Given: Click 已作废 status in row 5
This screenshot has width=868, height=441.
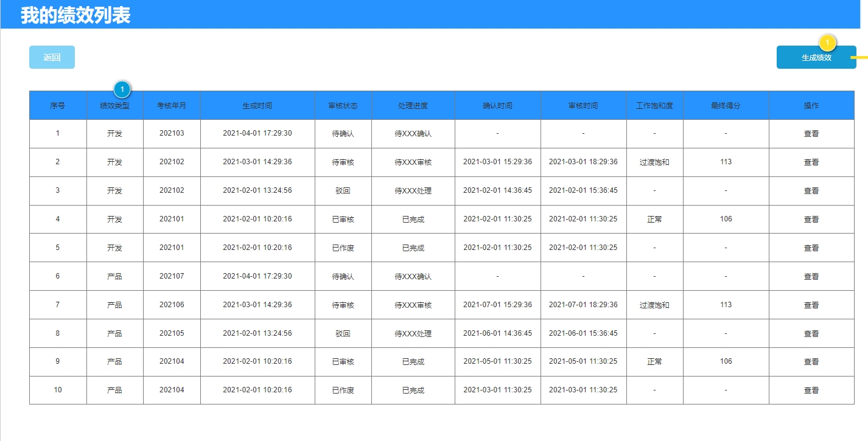Looking at the screenshot, I should coord(343,248).
